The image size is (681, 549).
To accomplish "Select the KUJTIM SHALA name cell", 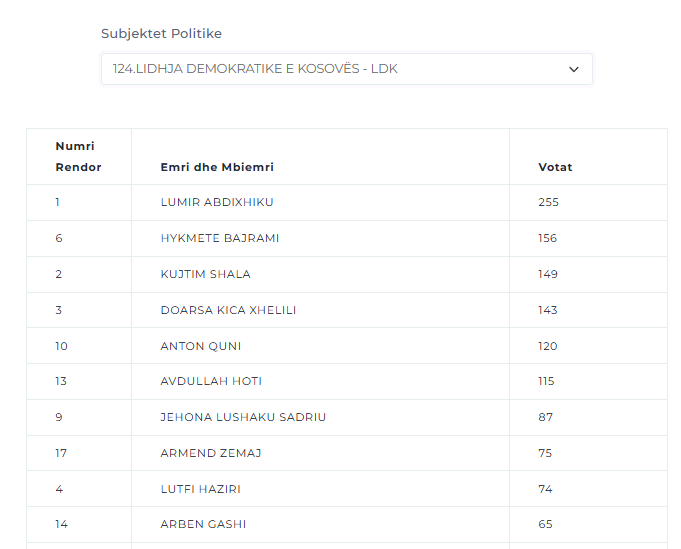I will click(321, 274).
